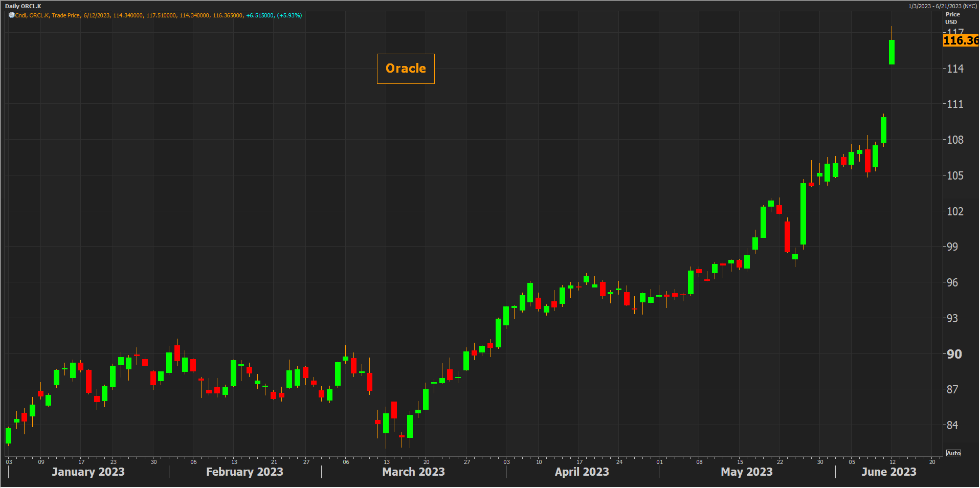Click the 114 price level on axis
The height and width of the screenshot is (488, 980).
(x=954, y=69)
